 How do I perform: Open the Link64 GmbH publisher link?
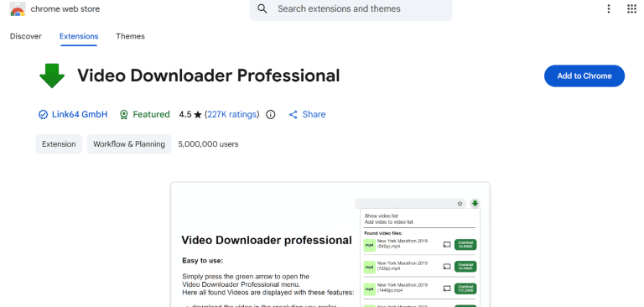click(80, 115)
